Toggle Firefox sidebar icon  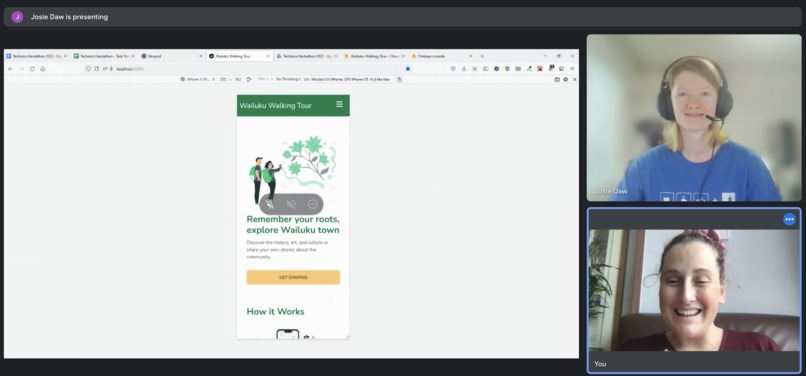(485, 68)
